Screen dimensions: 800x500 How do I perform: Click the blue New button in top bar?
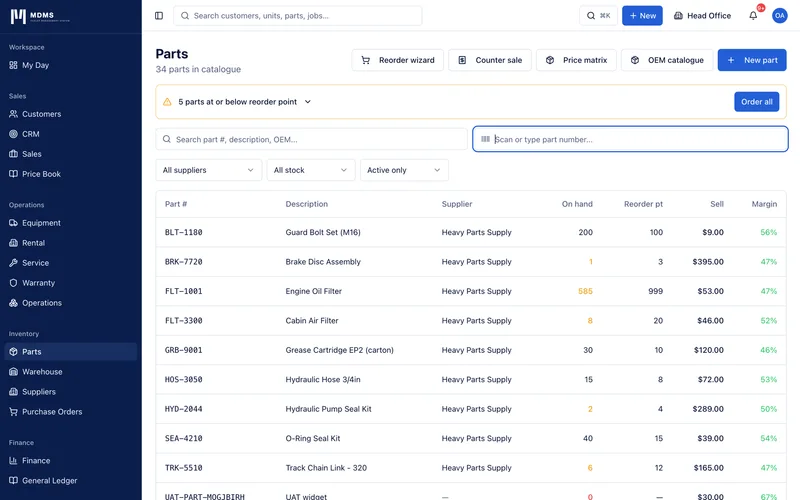click(642, 16)
